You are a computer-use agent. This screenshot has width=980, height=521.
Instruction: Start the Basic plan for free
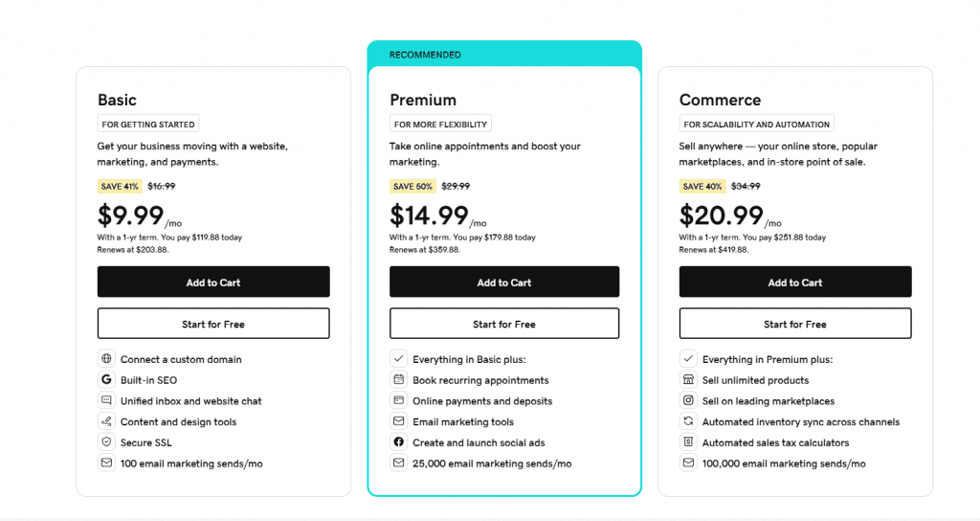213,324
